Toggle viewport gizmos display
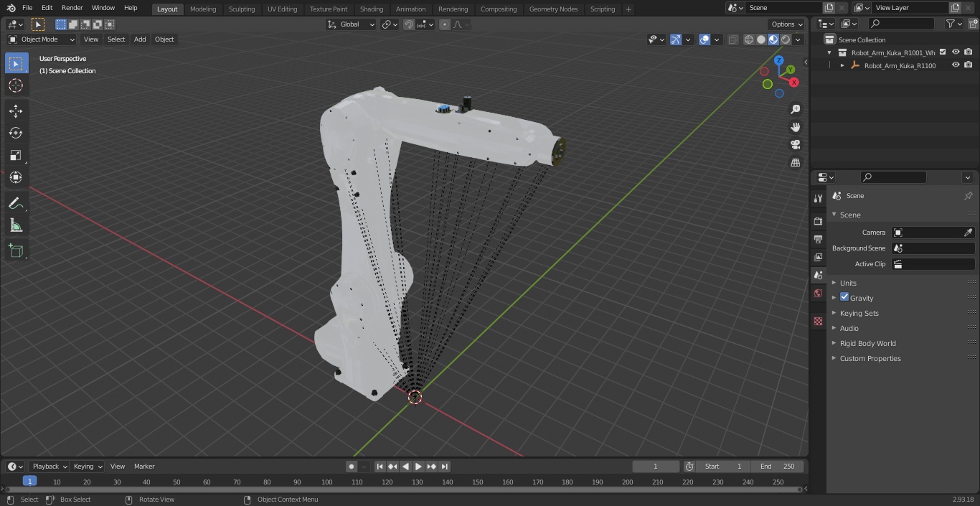This screenshot has height=506, width=980. tap(675, 39)
